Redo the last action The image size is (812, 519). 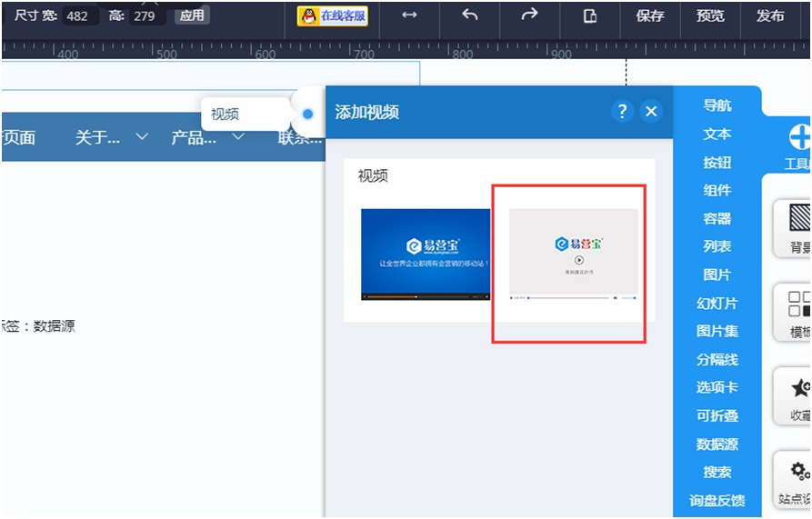(529, 15)
